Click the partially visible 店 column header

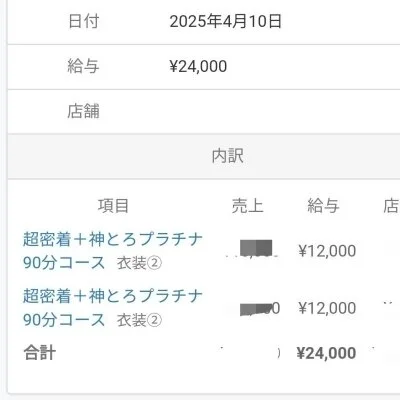[x=391, y=206]
